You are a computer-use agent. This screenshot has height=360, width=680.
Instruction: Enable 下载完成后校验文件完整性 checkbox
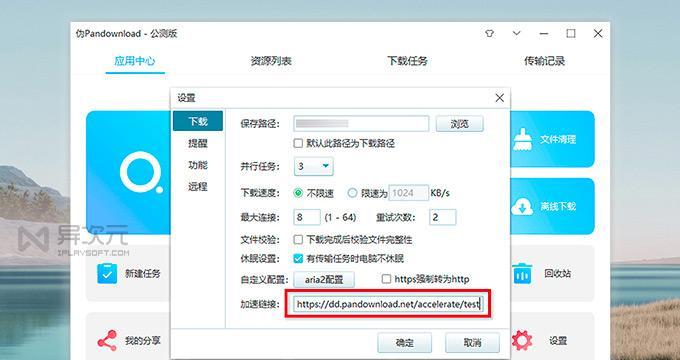[298, 239]
